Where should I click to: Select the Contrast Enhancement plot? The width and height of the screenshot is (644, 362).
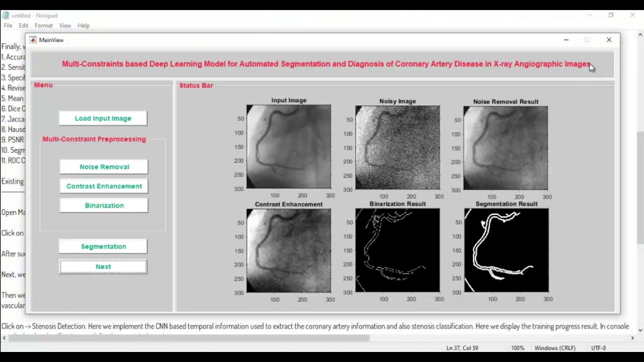pos(289,250)
